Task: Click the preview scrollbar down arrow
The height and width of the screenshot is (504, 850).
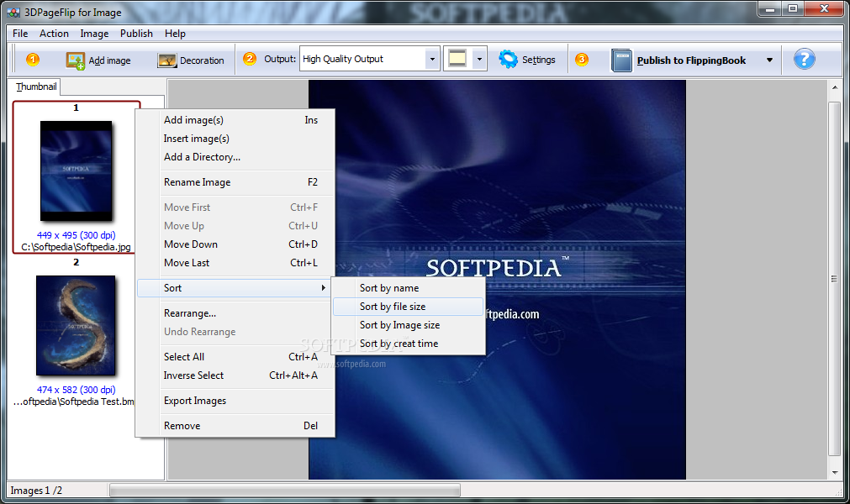Action: click(x=835, y=473)
